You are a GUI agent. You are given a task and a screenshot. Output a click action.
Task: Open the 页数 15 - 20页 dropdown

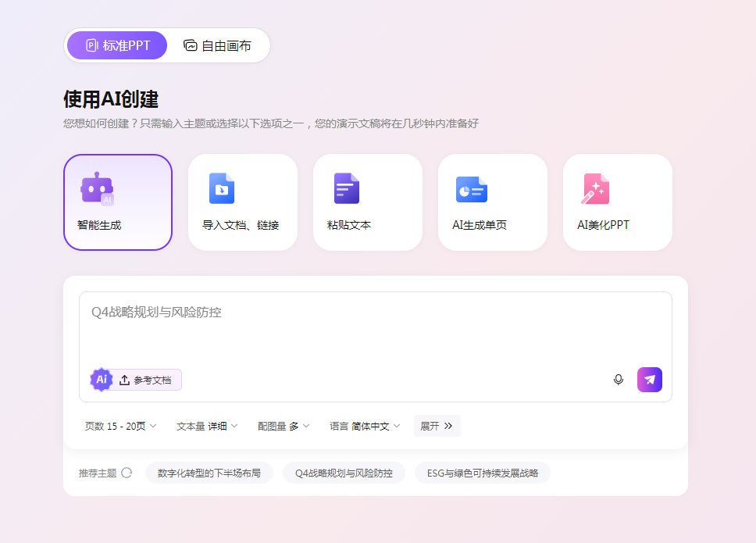tap(120, 426)
